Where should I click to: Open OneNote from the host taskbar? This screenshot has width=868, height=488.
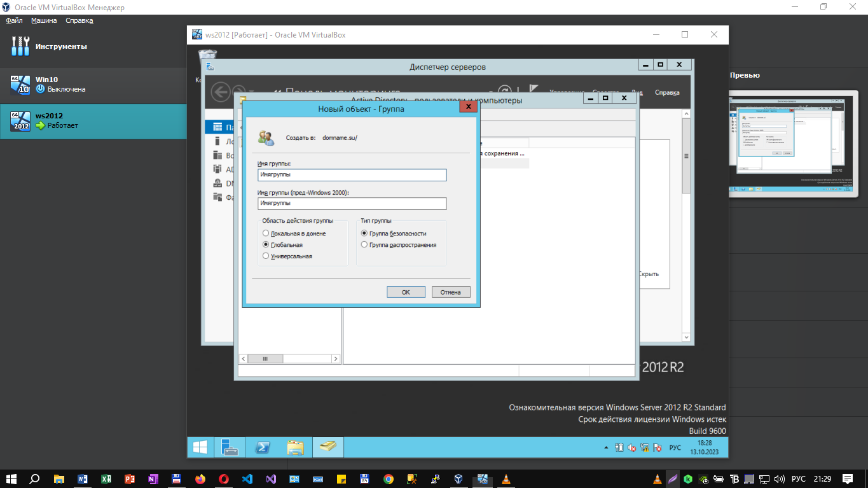click(x=153, y=479)
